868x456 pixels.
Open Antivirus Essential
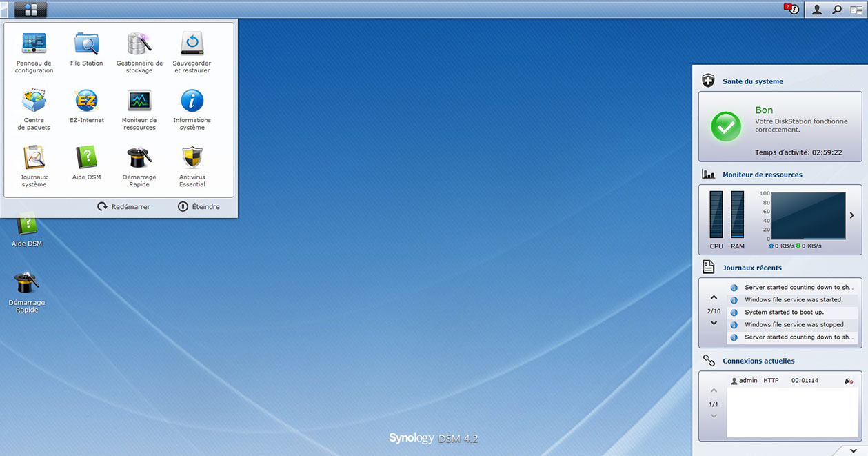pos(192,166)
